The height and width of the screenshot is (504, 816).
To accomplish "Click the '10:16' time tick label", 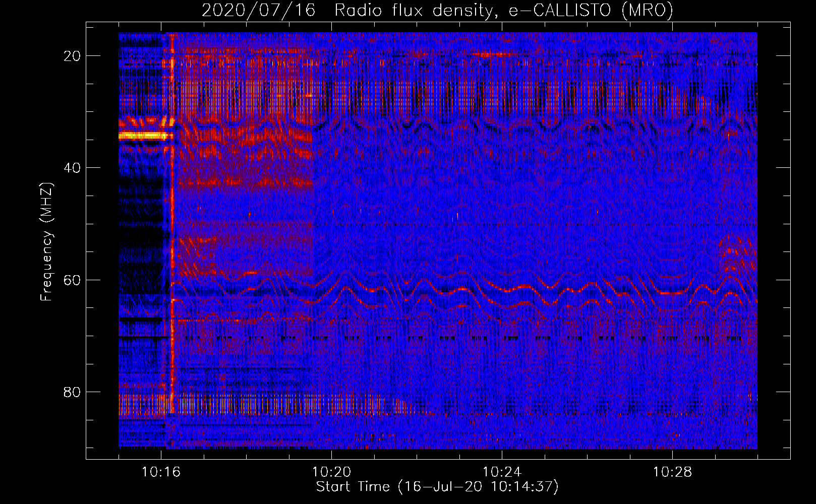I will point(161,472).
